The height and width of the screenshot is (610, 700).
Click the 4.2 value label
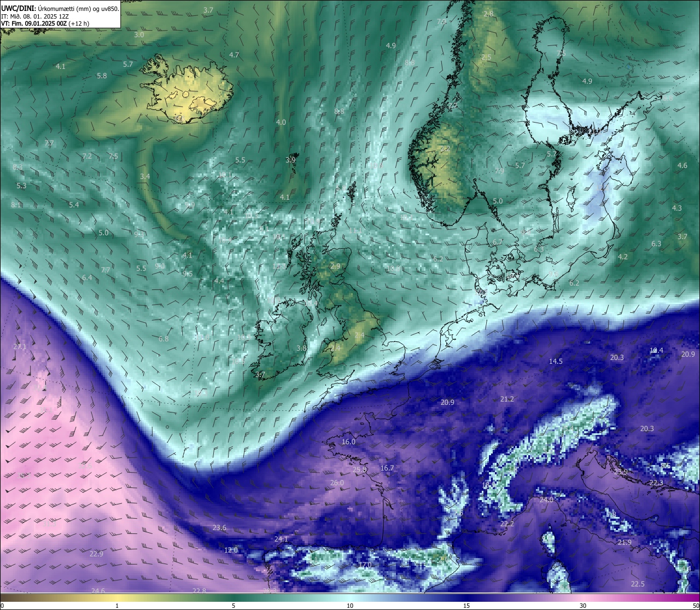(623, 257)
